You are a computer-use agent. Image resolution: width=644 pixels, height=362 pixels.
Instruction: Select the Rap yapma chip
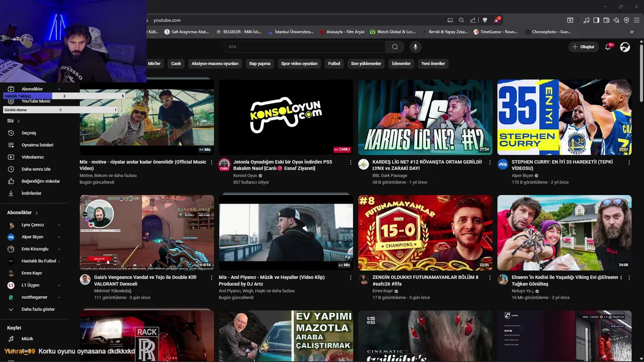click(260, 64)
